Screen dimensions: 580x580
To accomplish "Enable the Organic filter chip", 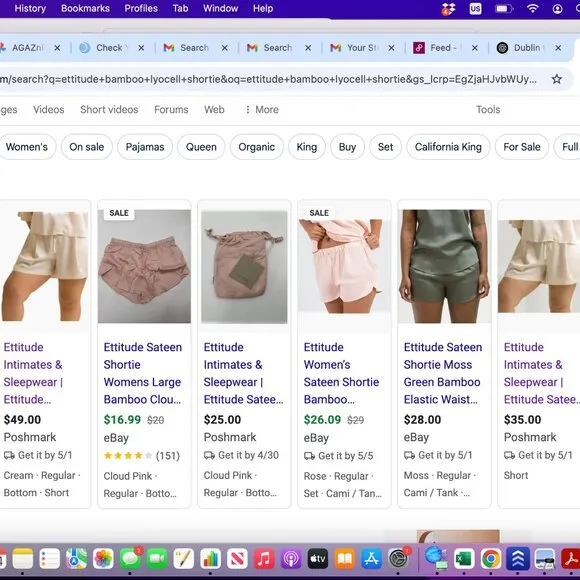I will point(256,147).
